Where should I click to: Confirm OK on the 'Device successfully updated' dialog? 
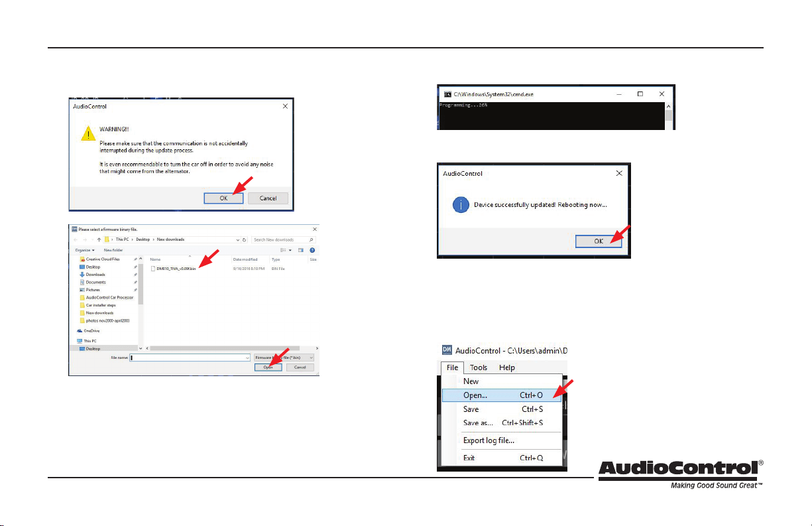599,241
